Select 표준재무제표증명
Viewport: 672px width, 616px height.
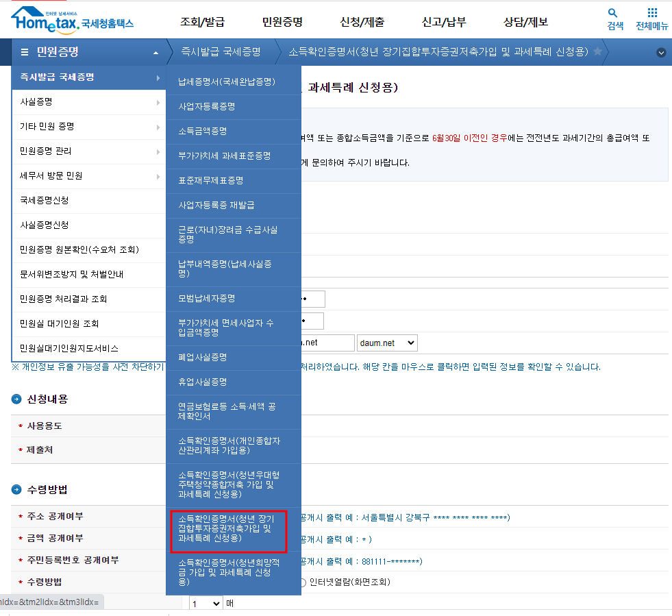pos(234,180)
